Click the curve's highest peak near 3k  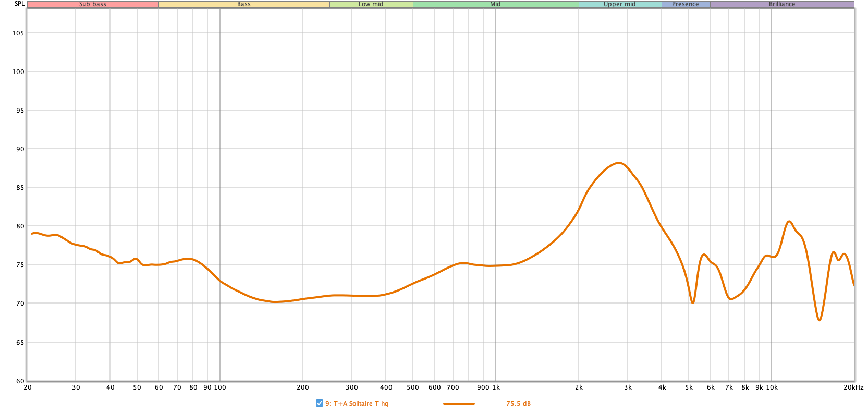tap(619, 163)
